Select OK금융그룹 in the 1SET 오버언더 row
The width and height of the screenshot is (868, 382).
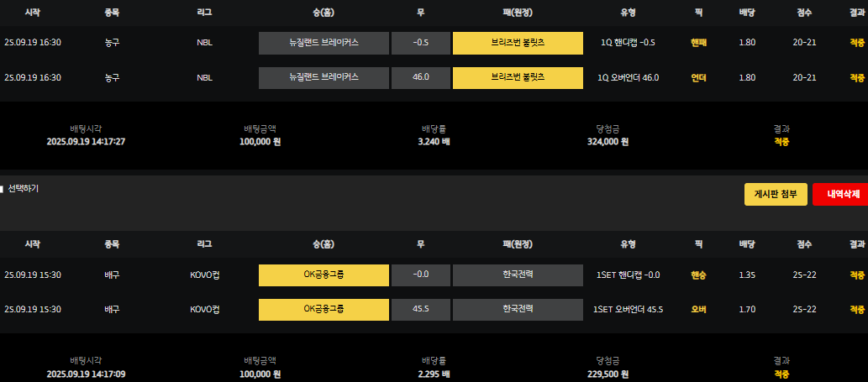tap(324, 309)
